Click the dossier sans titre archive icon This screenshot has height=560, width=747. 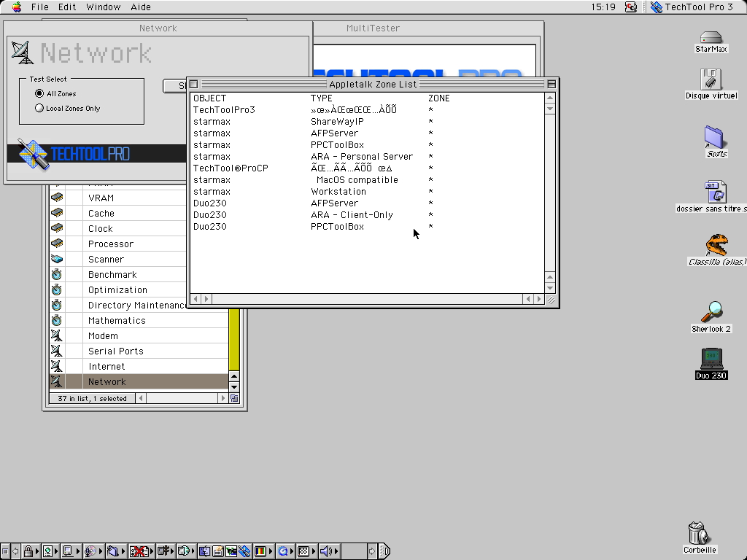(x=716, y=192)
